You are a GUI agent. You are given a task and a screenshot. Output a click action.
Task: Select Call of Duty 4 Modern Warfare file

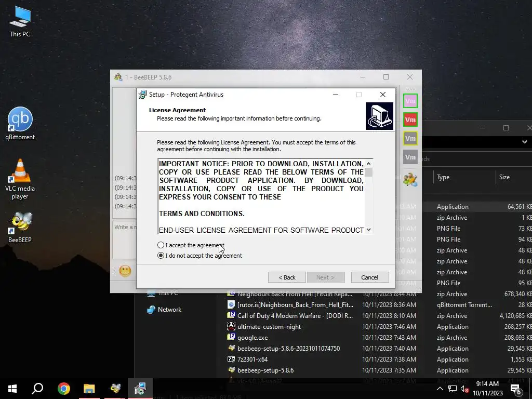[295, 315]
